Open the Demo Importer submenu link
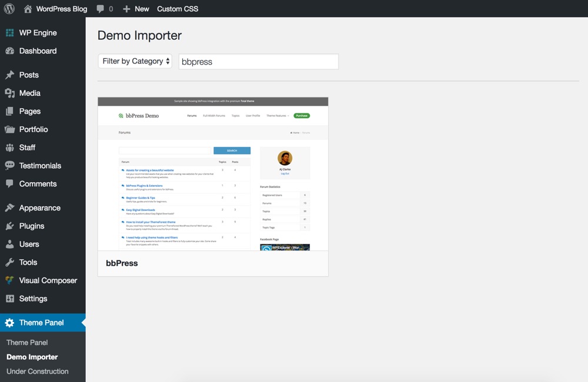 pos(32,357)
